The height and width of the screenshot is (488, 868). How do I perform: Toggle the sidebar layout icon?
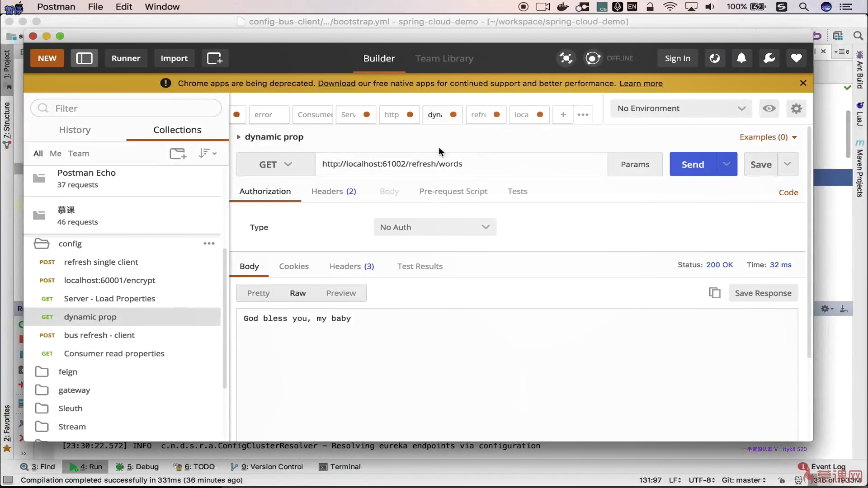[84, 58]
